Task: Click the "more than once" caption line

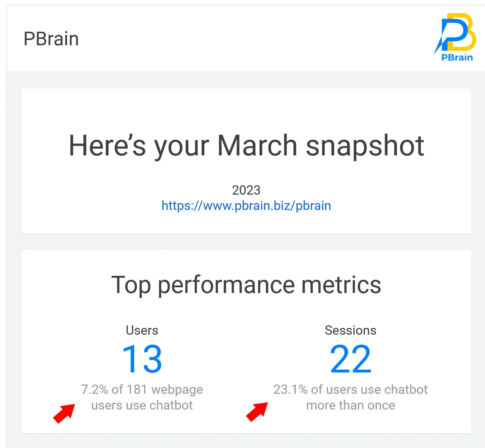Action: coord(350,405)
